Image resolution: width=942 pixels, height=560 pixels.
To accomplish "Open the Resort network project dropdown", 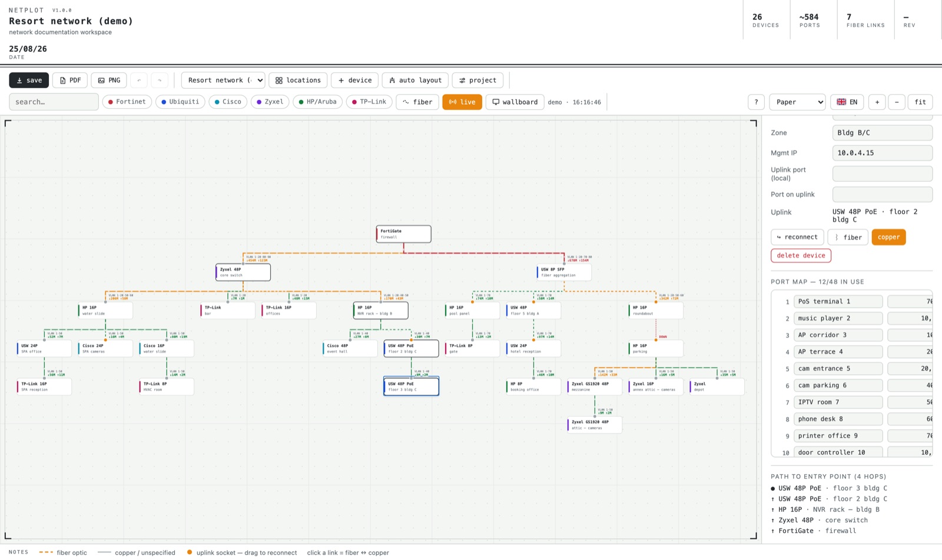I will pos(223,80).
